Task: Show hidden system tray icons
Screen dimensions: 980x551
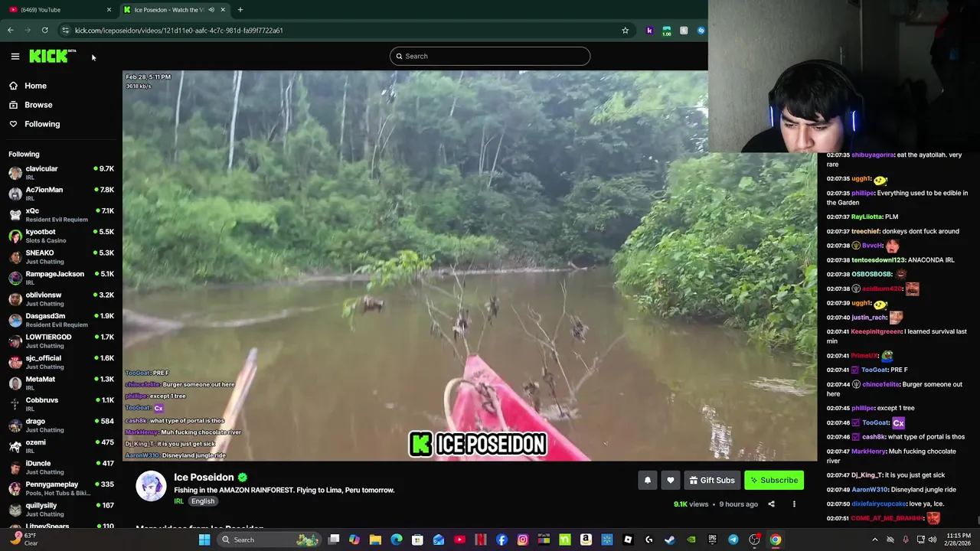Action: 875,540
